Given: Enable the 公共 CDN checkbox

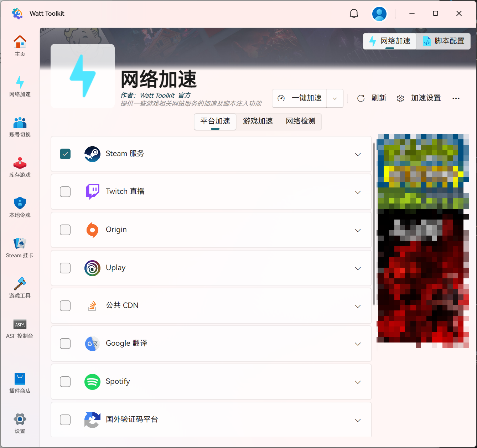Looking at the screenshot, I should (x=65, y=306).
